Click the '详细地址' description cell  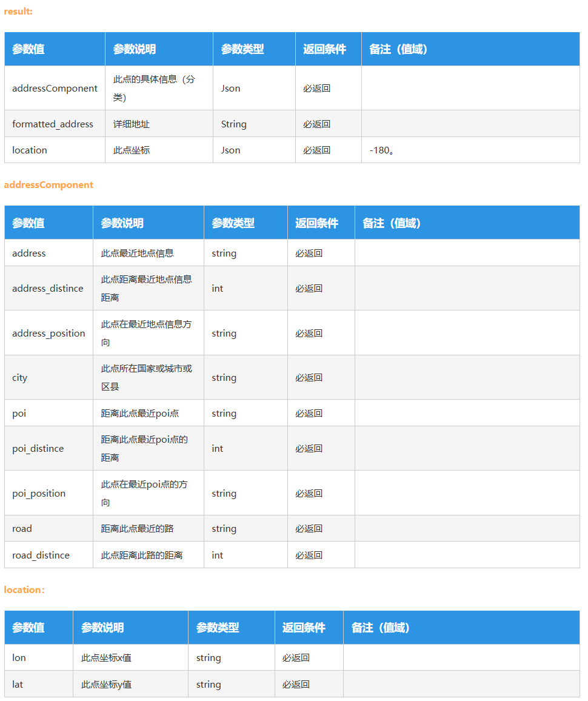159,124
